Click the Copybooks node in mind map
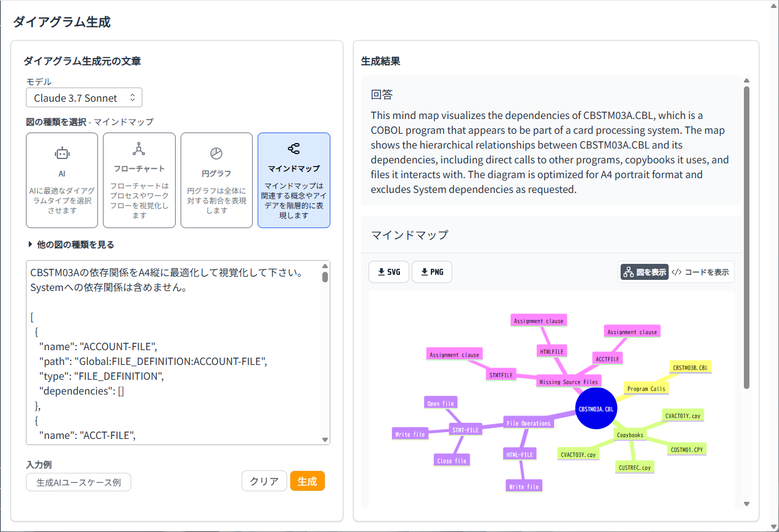This screenshot has height=532, width=779. 630,435
